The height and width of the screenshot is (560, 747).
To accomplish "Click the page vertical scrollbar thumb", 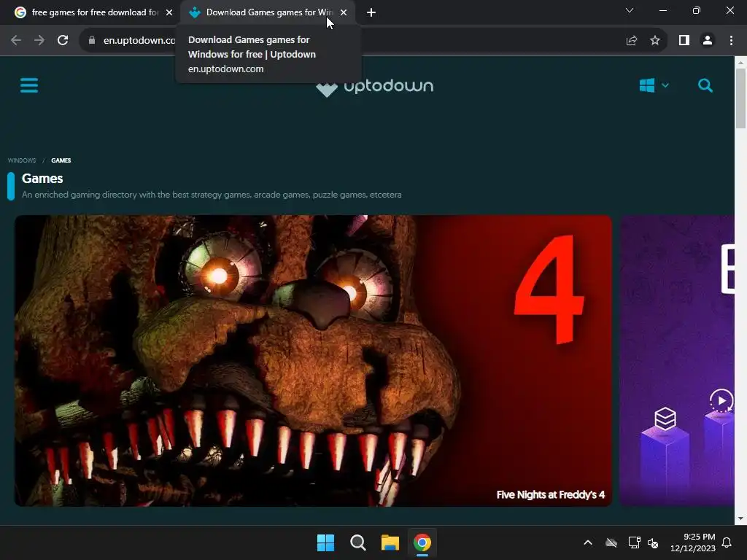I will pos(740,98).
